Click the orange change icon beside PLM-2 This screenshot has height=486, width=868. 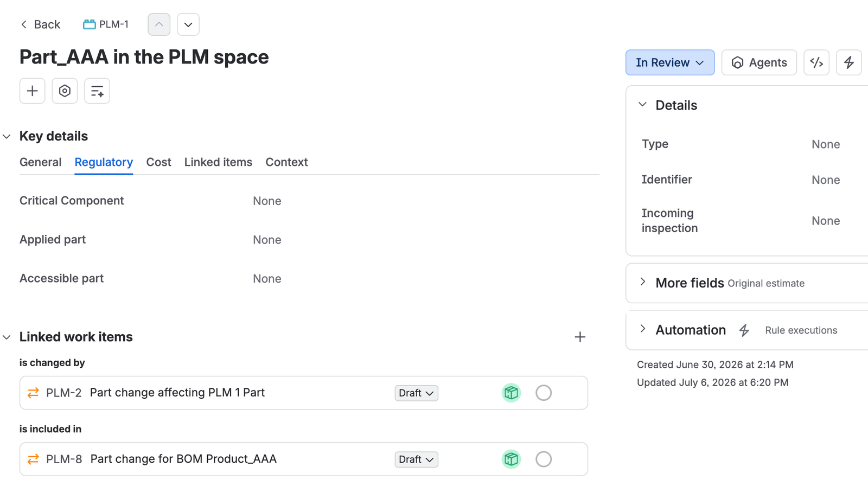pyautogui.click(x=33, y=393)
